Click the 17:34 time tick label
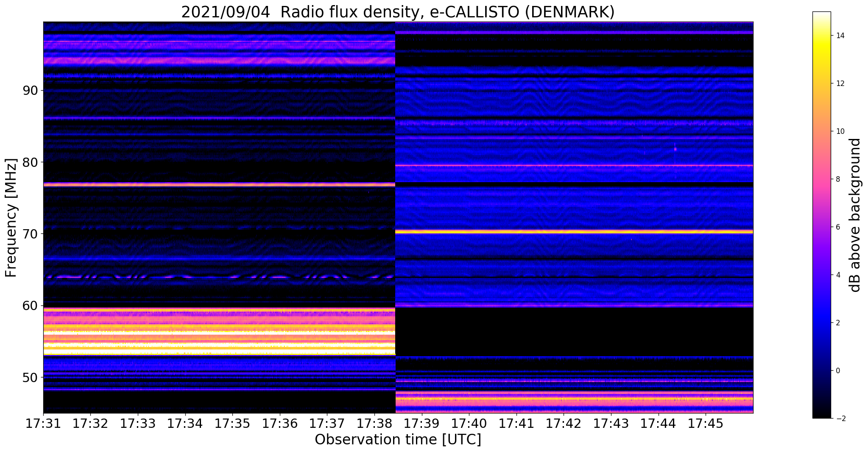Screen dimensions: 868x452 pos(185,424)
